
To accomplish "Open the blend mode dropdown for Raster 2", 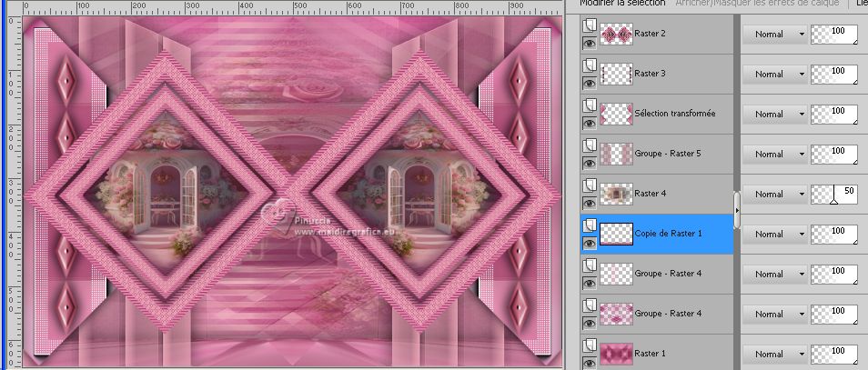I will pyautogui.click(x=774, y=35).
